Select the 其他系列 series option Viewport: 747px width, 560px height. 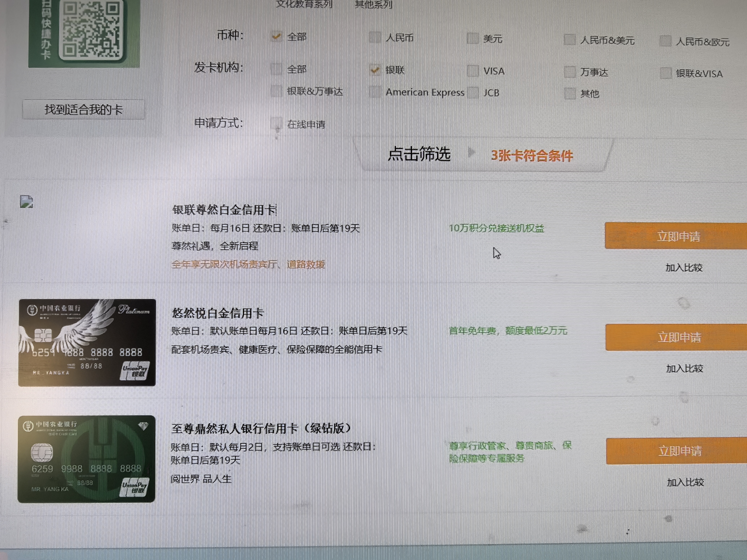[x=373, y=5]
